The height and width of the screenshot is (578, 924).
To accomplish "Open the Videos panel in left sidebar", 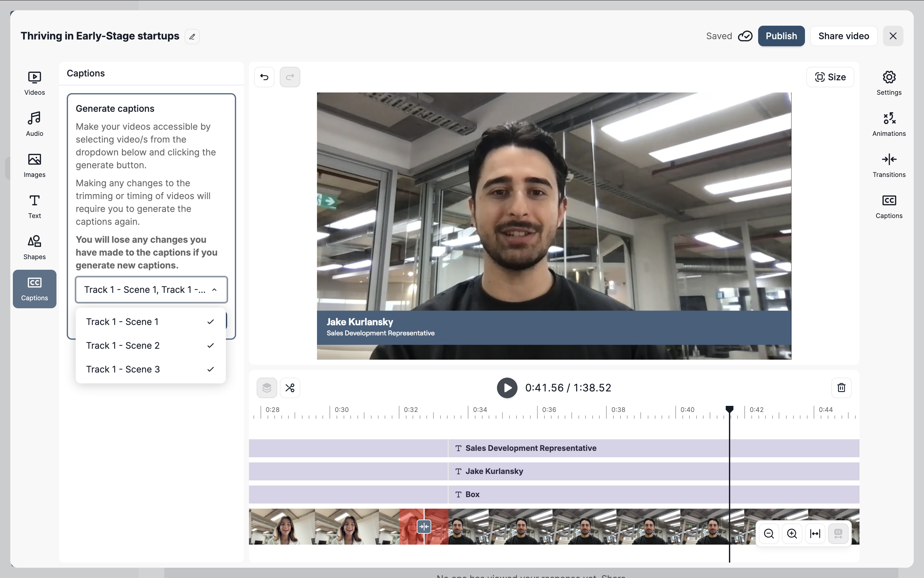I will pyautogui.click(x=34, y=83).
